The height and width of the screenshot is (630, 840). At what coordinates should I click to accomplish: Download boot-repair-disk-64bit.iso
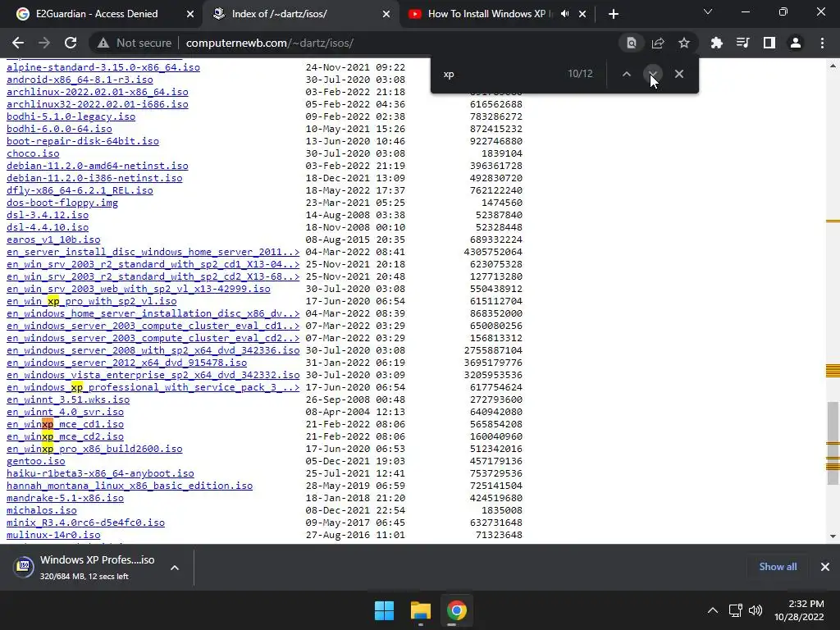click(83, 141)
